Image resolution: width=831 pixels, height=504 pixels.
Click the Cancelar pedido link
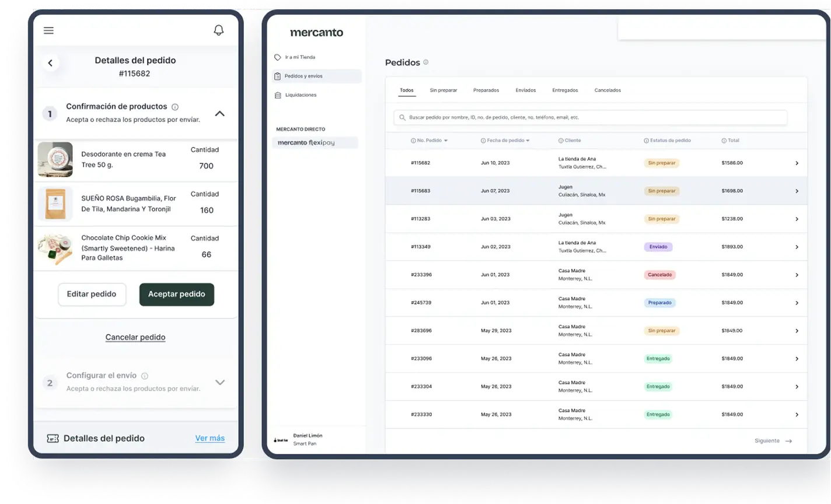click(135, 337)
